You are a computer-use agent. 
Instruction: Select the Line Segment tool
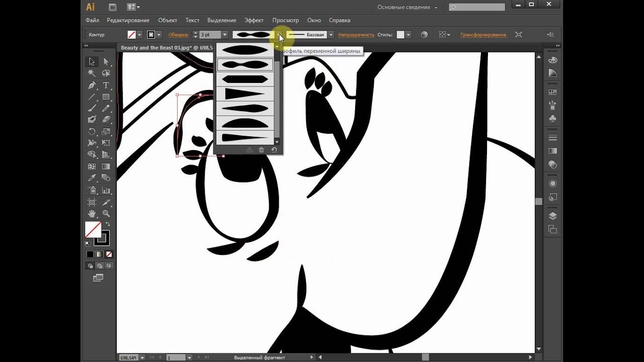click(92, 97)
